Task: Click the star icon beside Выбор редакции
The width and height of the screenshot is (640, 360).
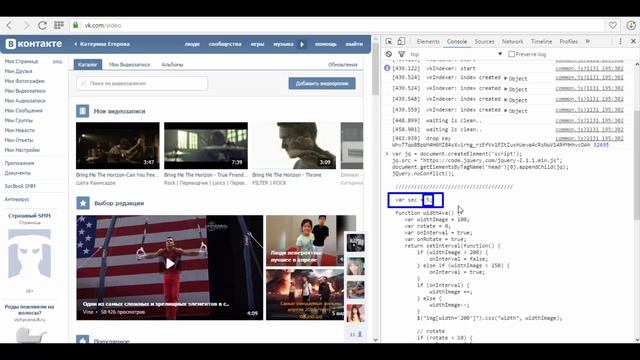Action: click(x=83, y=203)
